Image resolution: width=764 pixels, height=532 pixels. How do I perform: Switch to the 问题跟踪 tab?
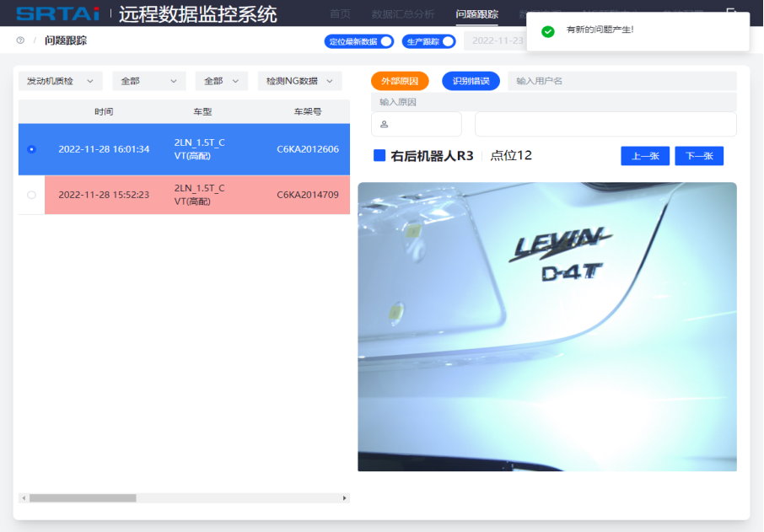click(x=477, y=13)
